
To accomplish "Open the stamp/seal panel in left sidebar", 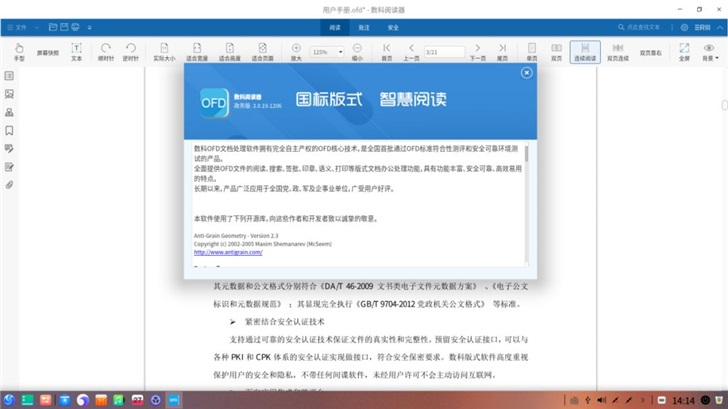I will pyautogui.click(x=9, y=112).
